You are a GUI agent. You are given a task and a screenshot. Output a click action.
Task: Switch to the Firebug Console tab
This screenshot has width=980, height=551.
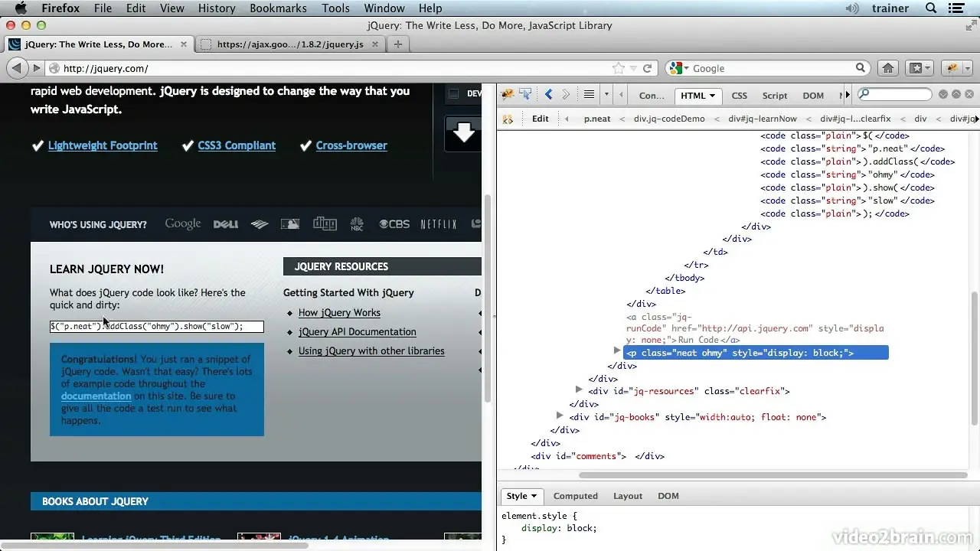pos(652,96)
